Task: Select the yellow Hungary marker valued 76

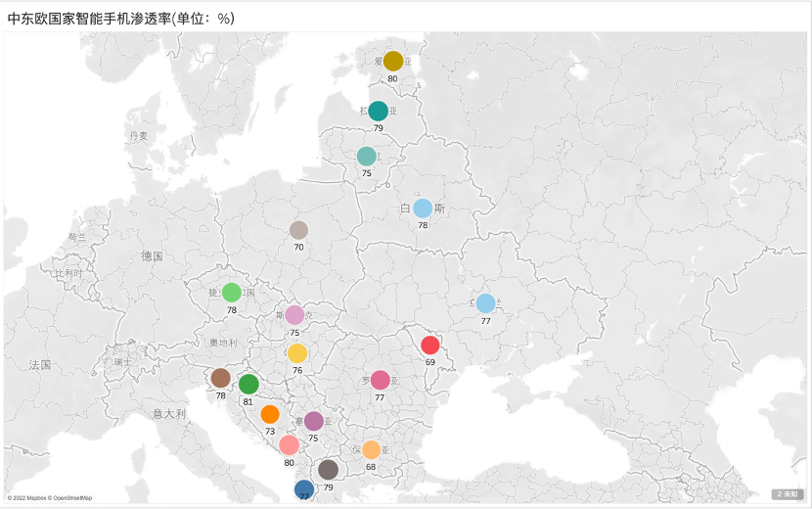Action: (x=297, y=353)
